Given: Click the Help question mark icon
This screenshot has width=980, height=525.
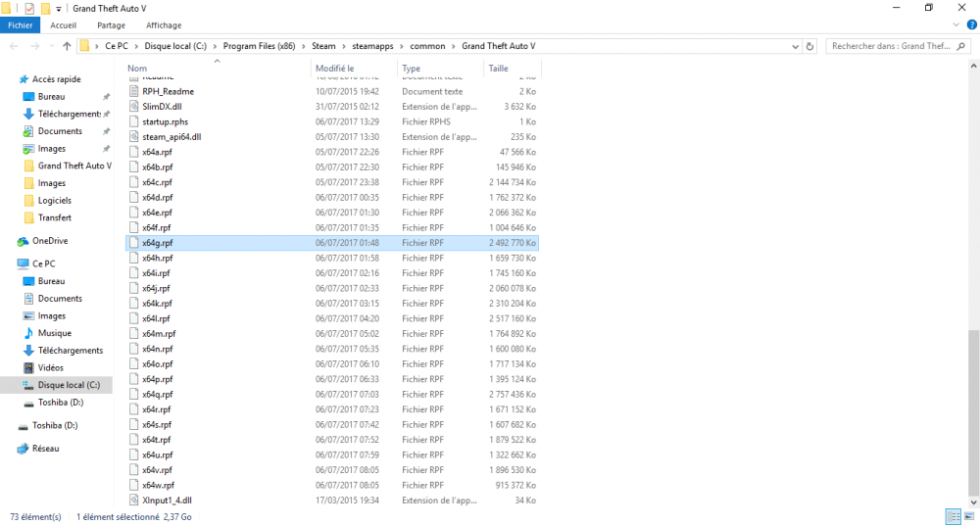Looking at the screenshot, I should [971, 25].
